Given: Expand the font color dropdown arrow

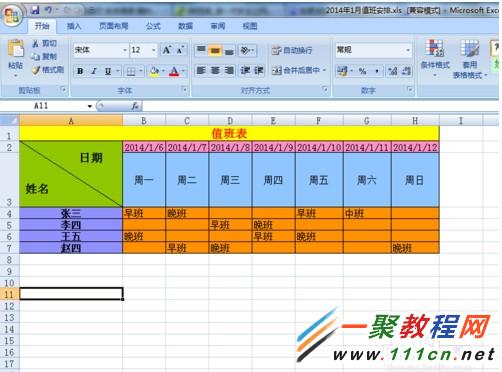Looking at the screenshot, I should 183,71.
